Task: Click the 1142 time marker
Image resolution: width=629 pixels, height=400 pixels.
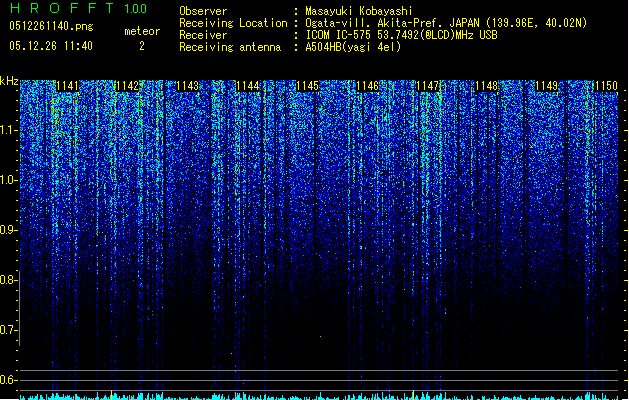Action: pyautogui.click(x=128, y=86)
